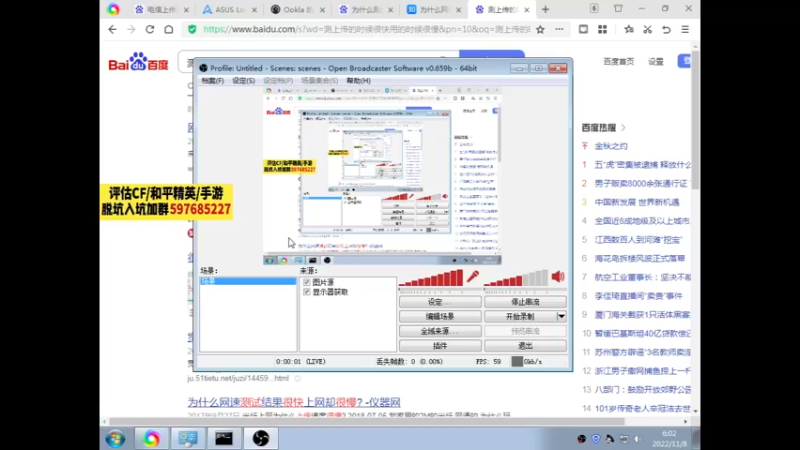Switch to the ASUS Lo browser tab
Image resolution: width=800 pixels, height=450 pixels.
pos(230,9)
